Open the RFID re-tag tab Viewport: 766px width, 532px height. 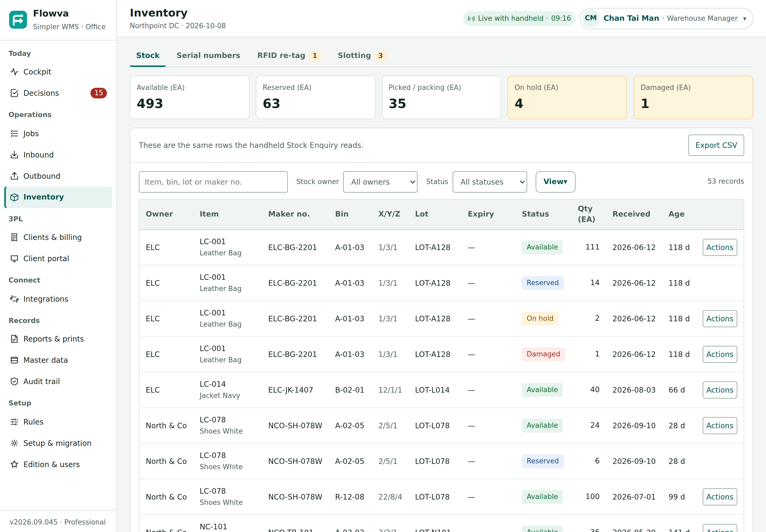289,56
